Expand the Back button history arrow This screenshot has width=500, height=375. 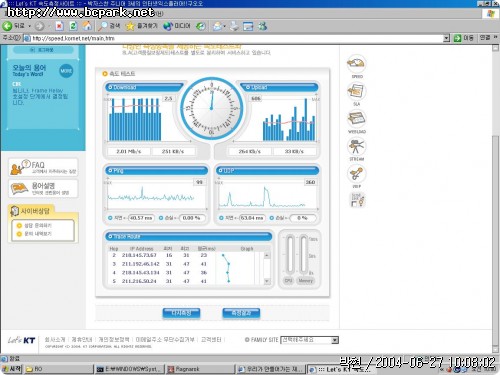(x=29, y=26)
